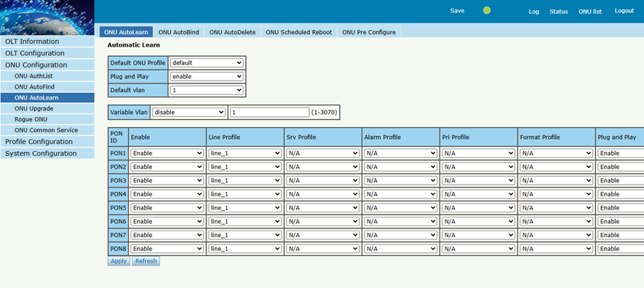Click the Automatic Learn heading
This screenshot has height=288, width=644.
[x=133, y=45]
